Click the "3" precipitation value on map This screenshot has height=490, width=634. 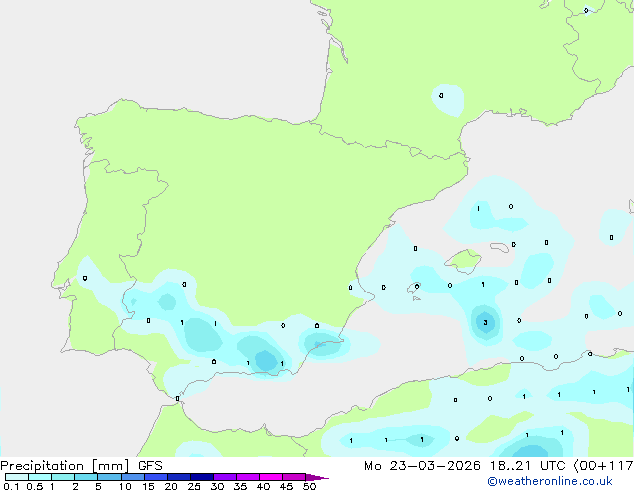(485, 323)
